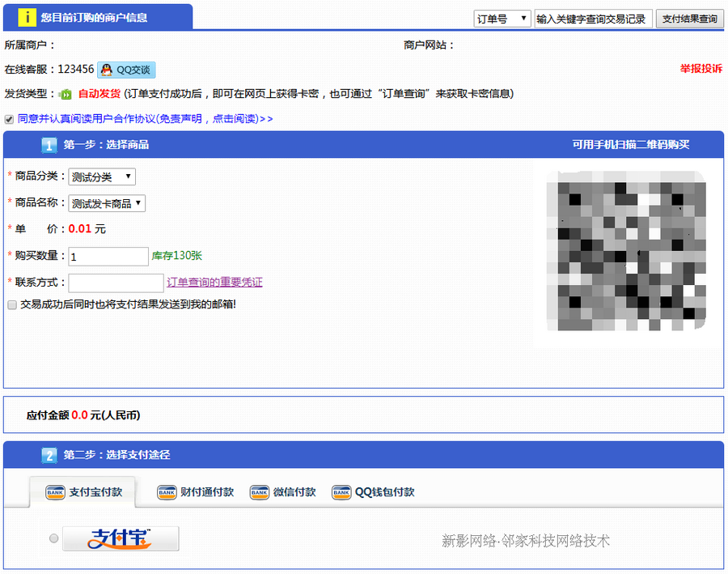Viewport: 728px width, 574px height.
Task: Click the 第一步：选择商品 heading
Action: (x=106, y=145)
